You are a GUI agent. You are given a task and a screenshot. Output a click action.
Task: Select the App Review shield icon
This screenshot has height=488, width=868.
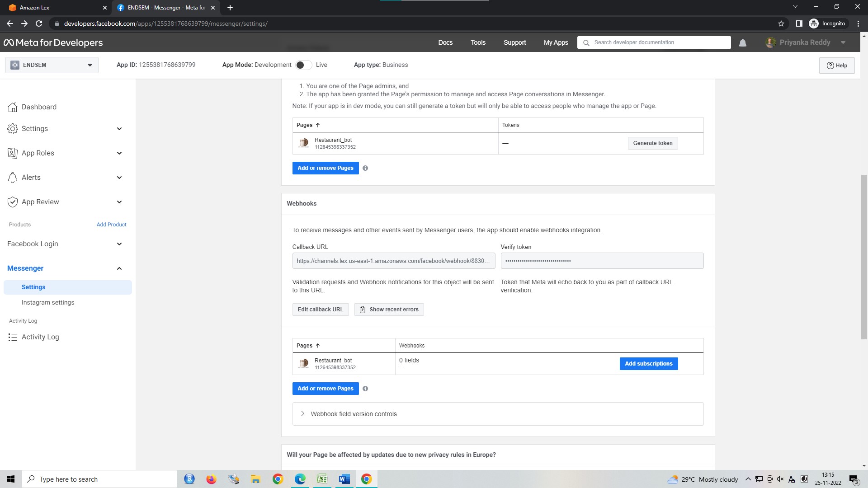[x=13, y=202]
